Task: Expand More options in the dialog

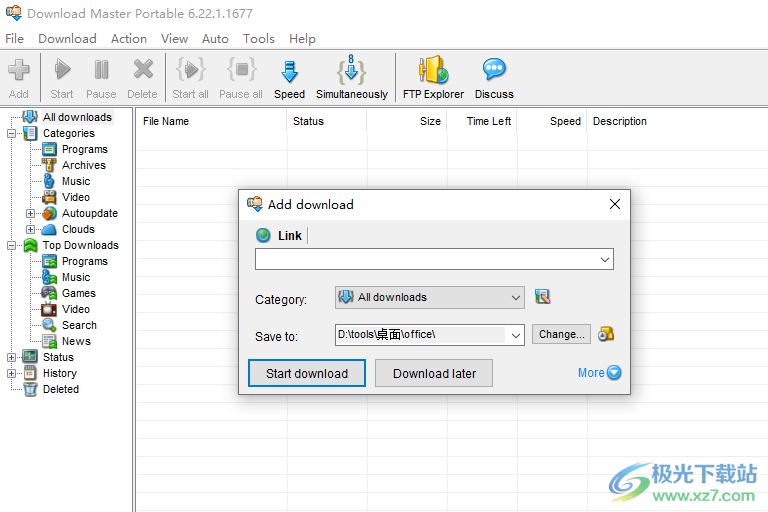Action: pyautogui.click(x=600, y=373)
